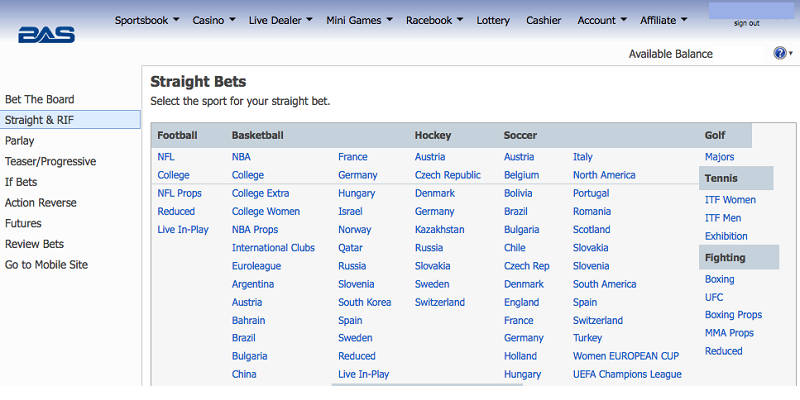Open the Lottery page
This screenshot has height=400, width=800.
pyautogui.click(x=493, y=20)
